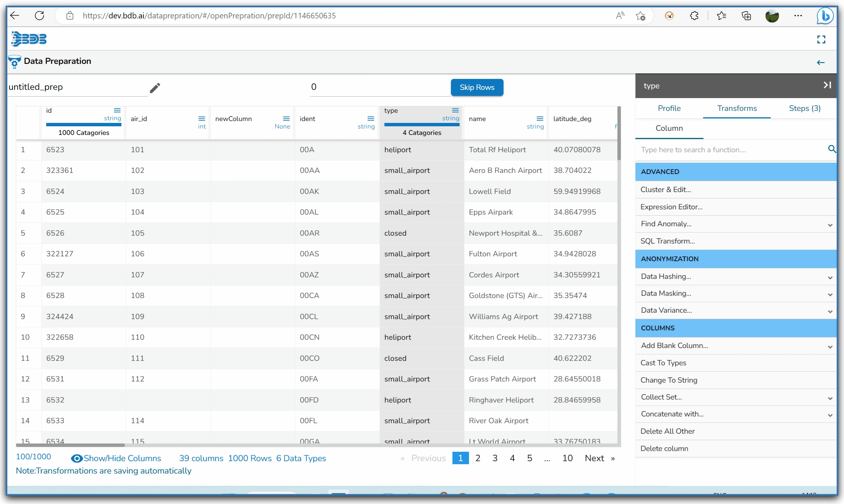Go to Next page of results

click(x=594, y=458)
